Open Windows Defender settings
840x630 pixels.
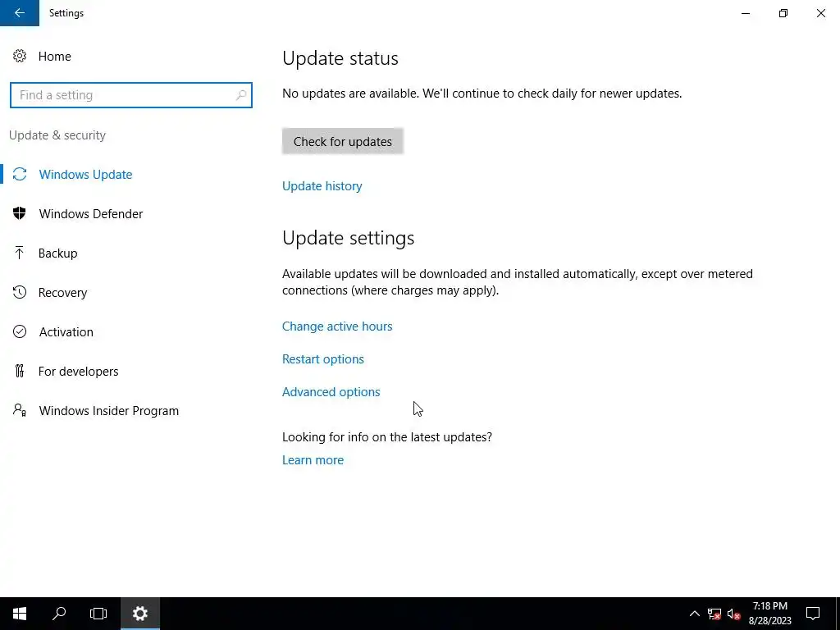(91, 214)
